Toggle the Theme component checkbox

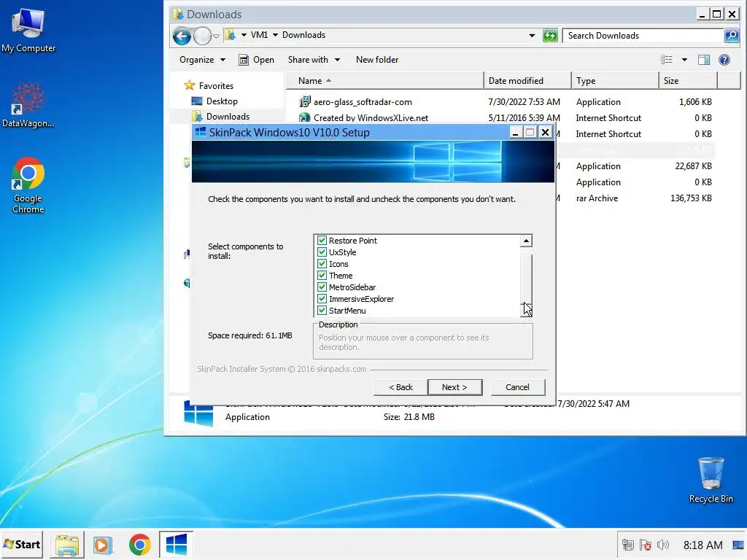coord(322,276)
